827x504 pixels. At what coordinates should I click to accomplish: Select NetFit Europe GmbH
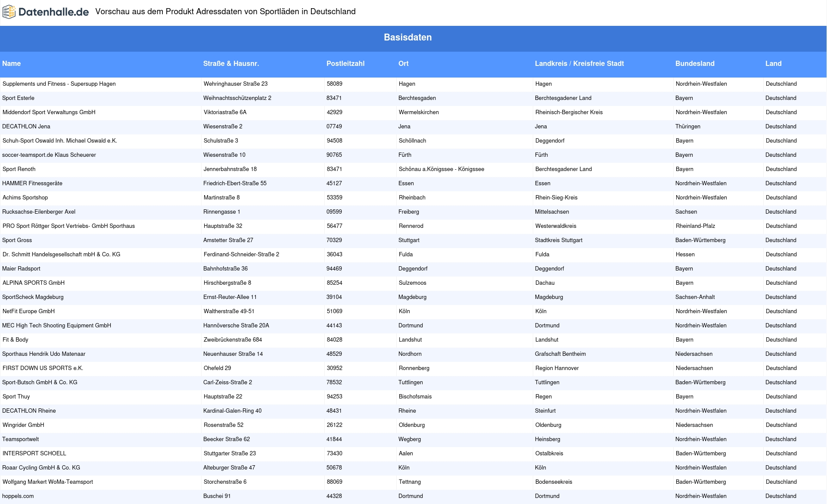tap(28, 311)
